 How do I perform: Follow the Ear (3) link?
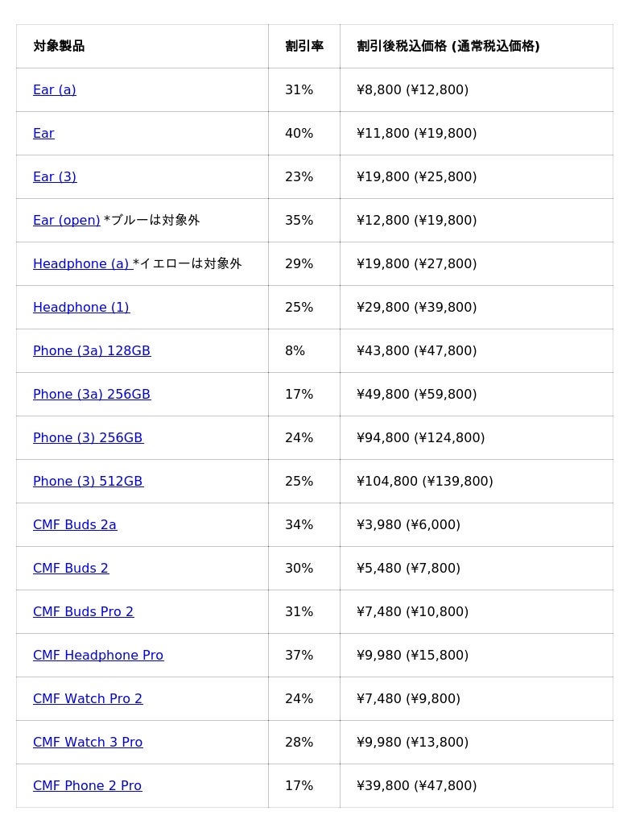tap(55, 176)
